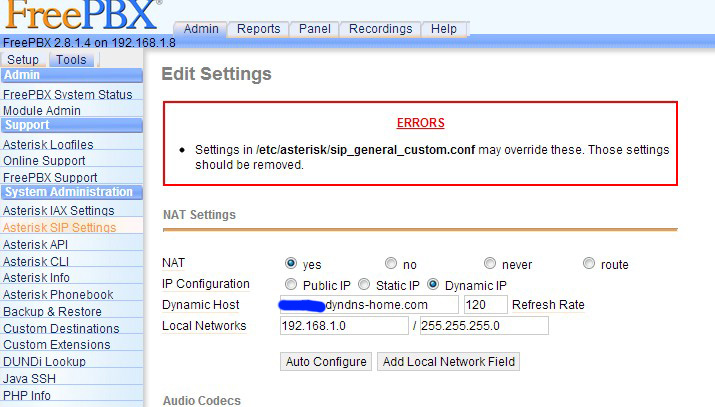Go to Module Admin
This screenshot has width=715, height=407.
pos(42,110)
